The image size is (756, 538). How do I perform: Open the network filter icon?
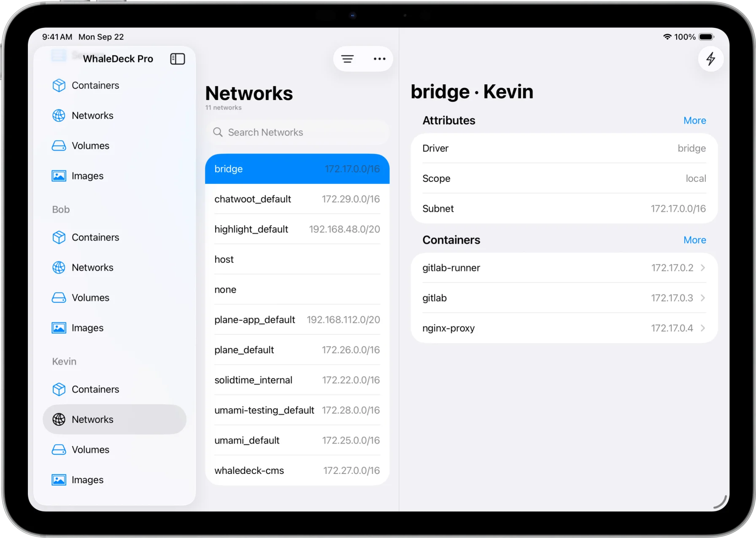pyautogui.click(x=347, y=59)
